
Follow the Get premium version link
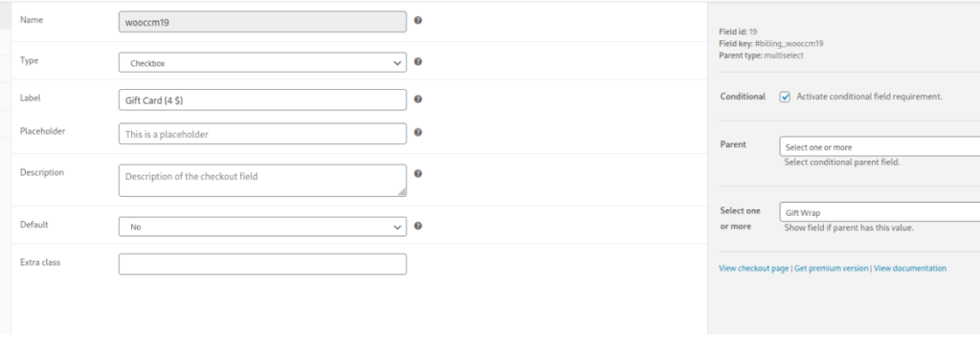(832, 269)
